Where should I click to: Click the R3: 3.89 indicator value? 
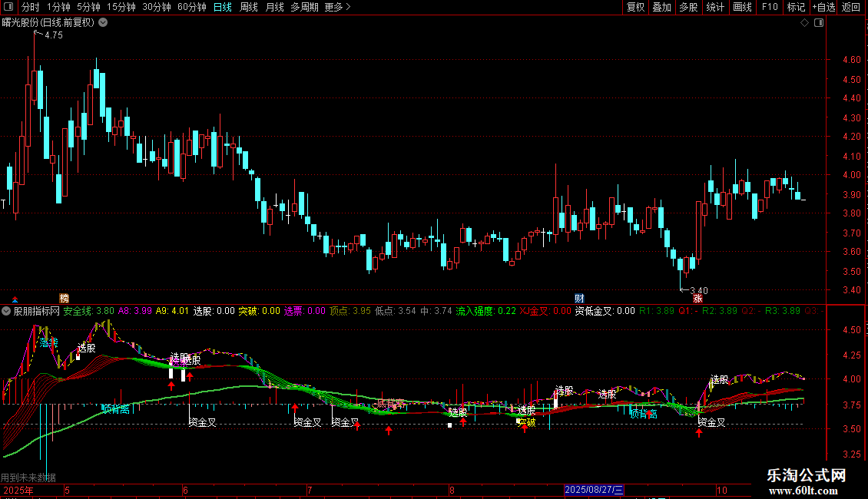(x=783, y=311)
